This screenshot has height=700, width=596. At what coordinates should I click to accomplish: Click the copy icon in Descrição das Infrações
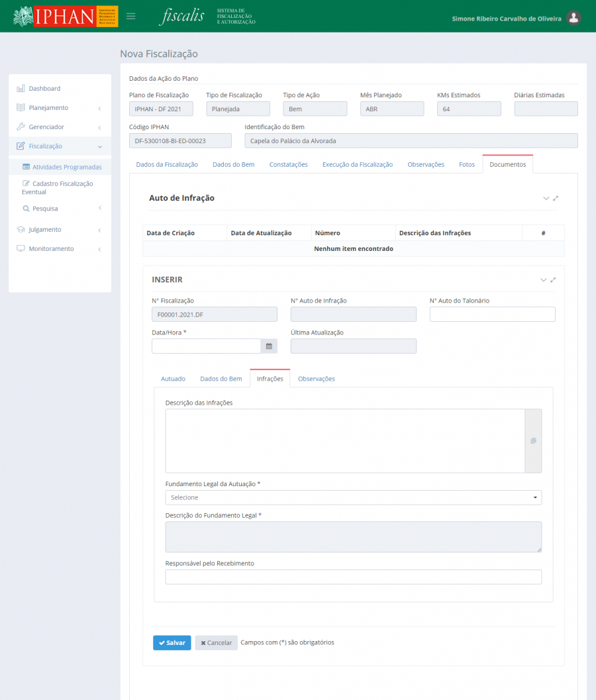pyautogui.click(x=533, y=441)
